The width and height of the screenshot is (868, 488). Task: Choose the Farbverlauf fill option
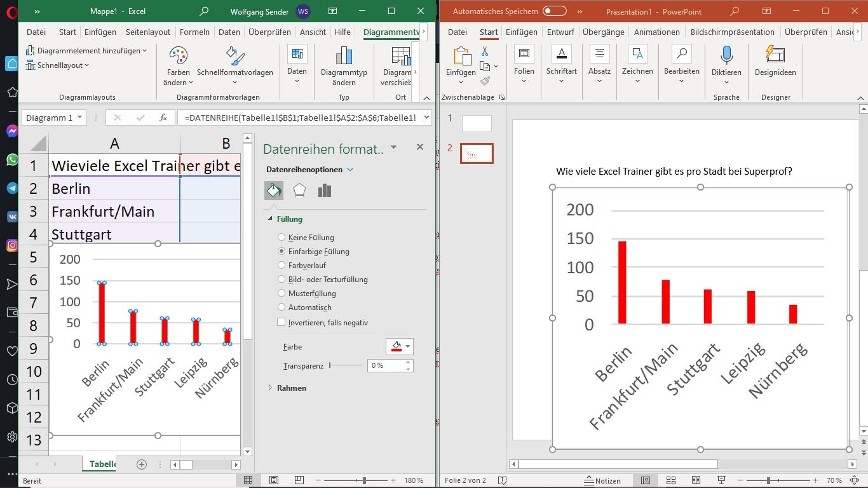pos(281,266)
